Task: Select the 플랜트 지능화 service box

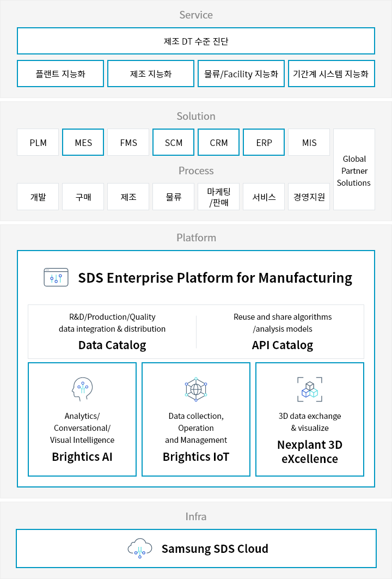Action: (x=60, y=74)
